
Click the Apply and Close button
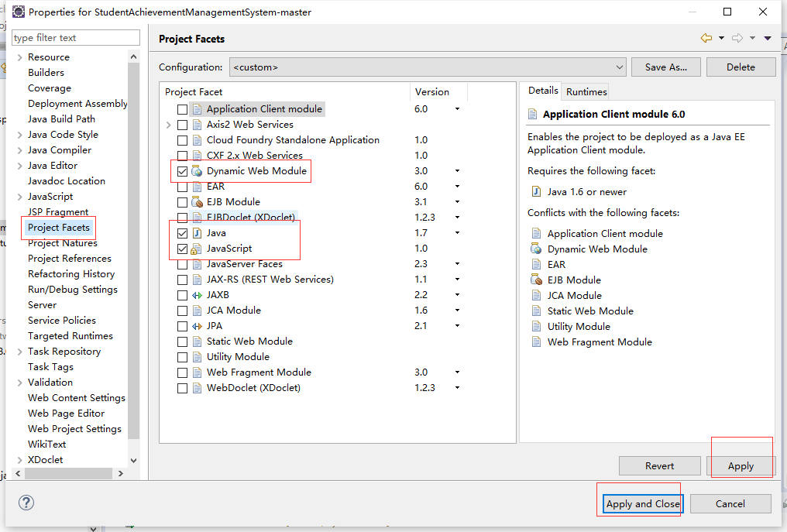coord(643,504)
